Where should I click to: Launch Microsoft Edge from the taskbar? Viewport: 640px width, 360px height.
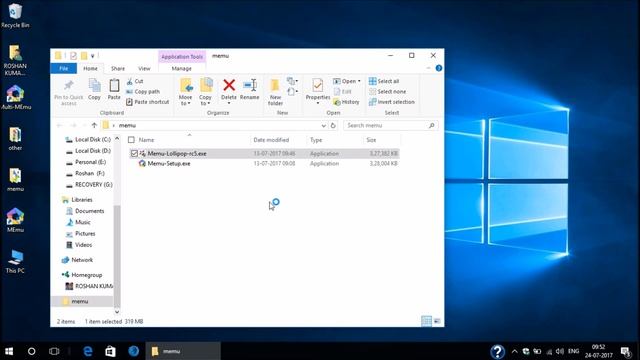pyautogui.click(x=87, y=351)
